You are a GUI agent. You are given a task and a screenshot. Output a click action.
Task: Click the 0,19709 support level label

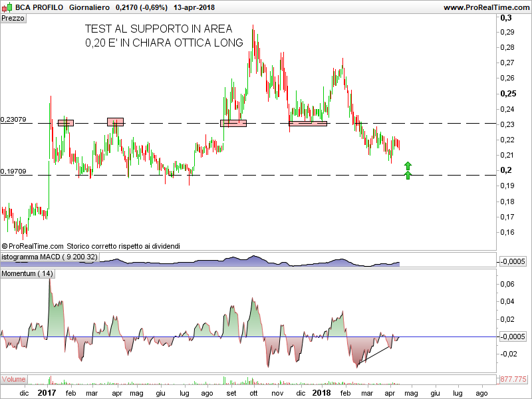(14, 172)
